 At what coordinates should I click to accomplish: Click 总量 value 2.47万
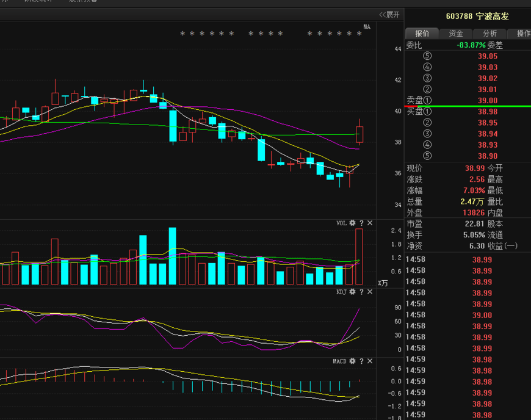(x=472, y=202)
